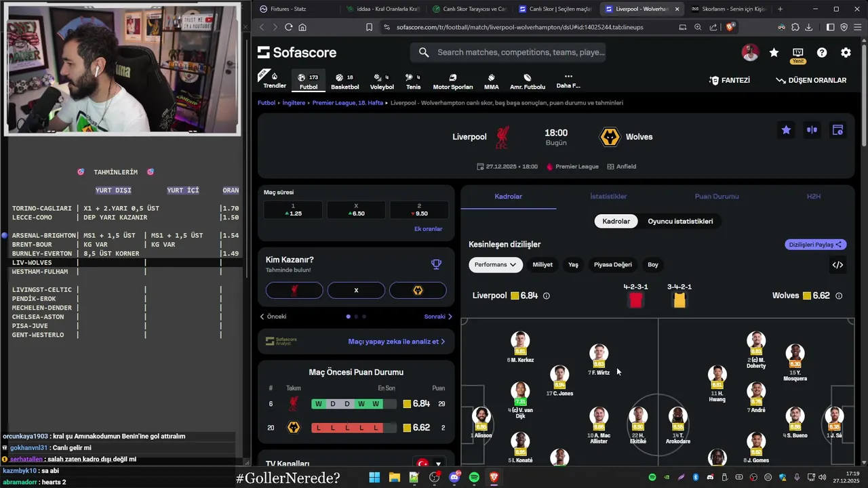This screenshot has height=488, width=868.
Task: Open DÜŞEN ORANLAR link
Action: coord(811,80)
